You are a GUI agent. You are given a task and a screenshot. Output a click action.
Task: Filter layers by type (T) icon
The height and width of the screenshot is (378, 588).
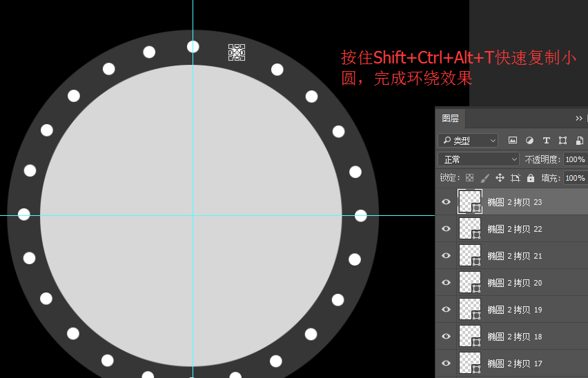tap(546, 141)
